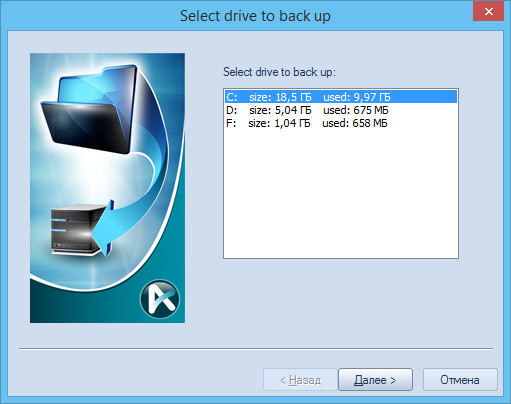Click 'size: 1,04 ГБ' in F: row
Screen dimensions: 511x404
(279, 123)
